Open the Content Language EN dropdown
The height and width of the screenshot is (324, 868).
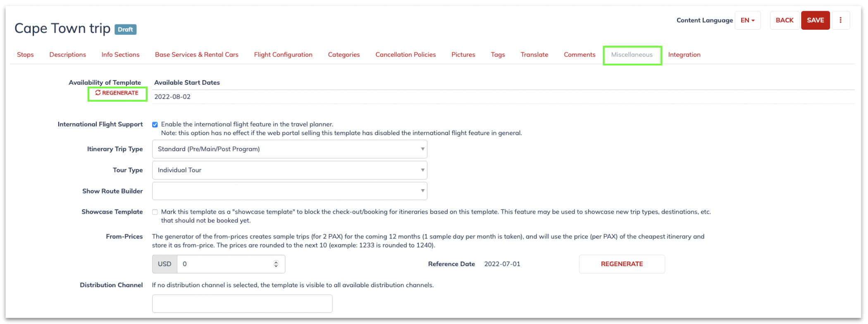click(748, 20)
